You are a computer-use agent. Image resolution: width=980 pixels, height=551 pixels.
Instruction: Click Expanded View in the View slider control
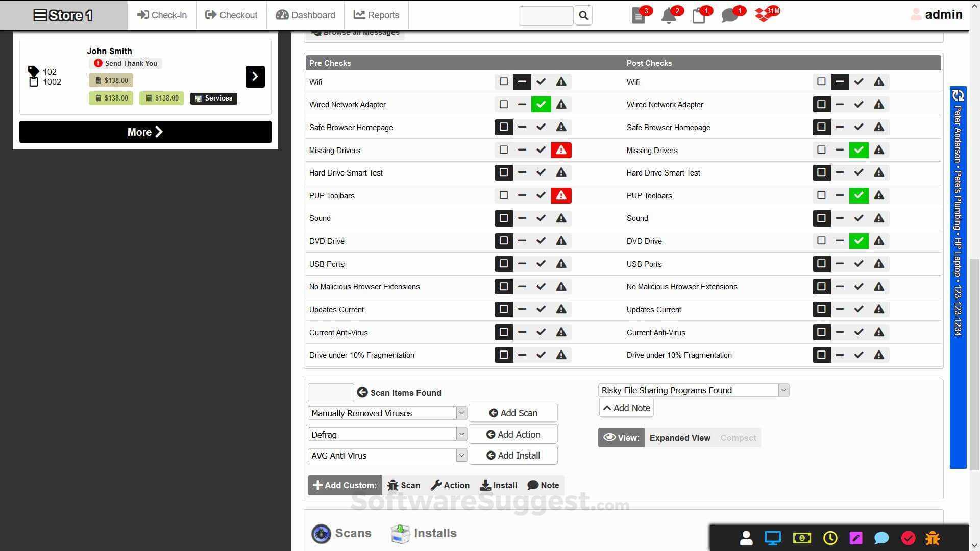[680, 437]
